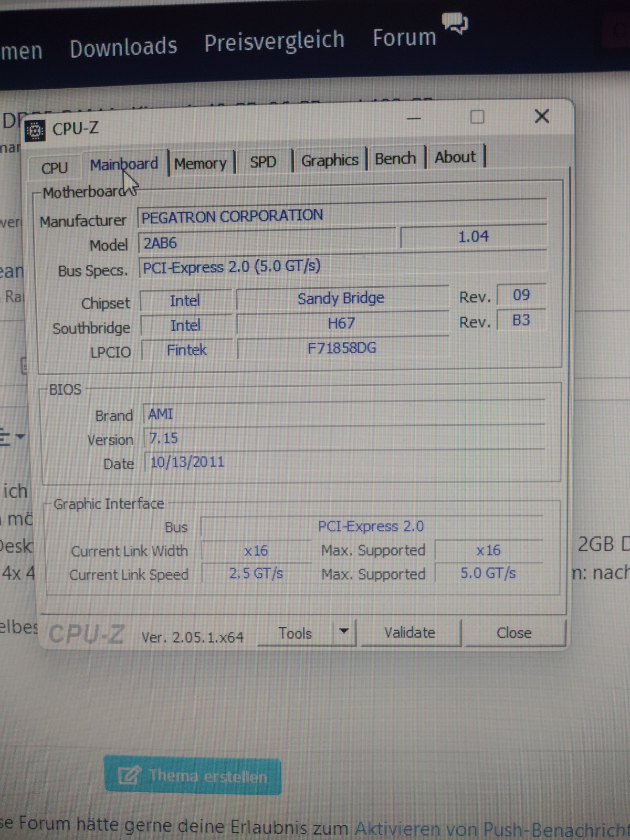
Task: Click the Tools button
Action: [x=295, y=633]
